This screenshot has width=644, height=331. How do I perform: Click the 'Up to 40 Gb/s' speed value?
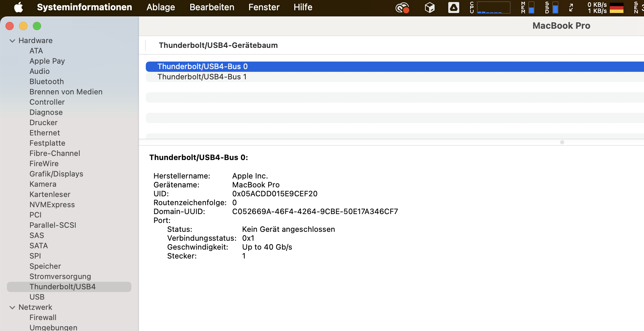tap(267, 247)
